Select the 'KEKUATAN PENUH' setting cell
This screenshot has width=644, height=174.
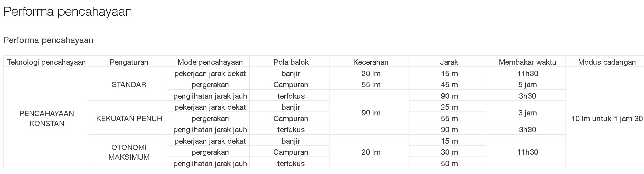point(129,119)
